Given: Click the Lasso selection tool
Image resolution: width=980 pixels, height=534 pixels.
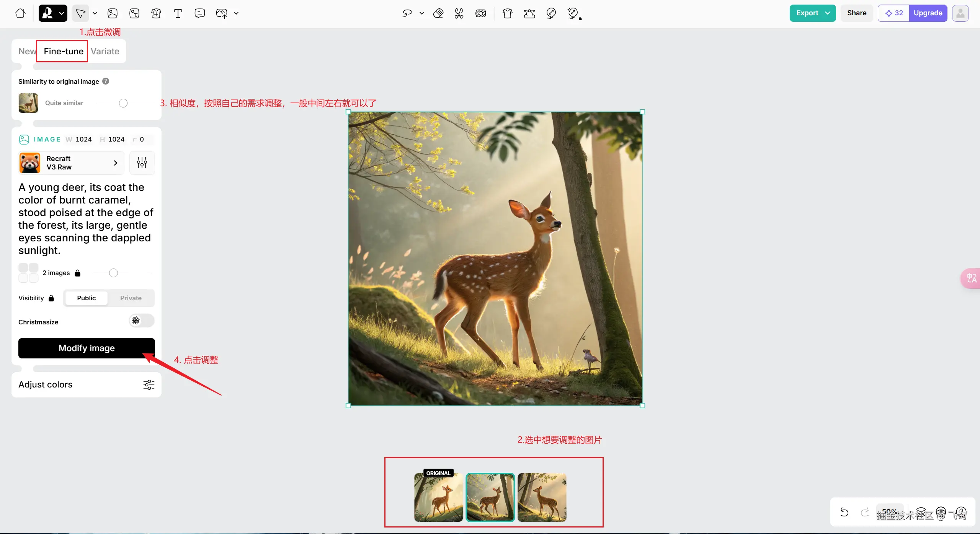Looking at the screenshot, I should point(407,13).
